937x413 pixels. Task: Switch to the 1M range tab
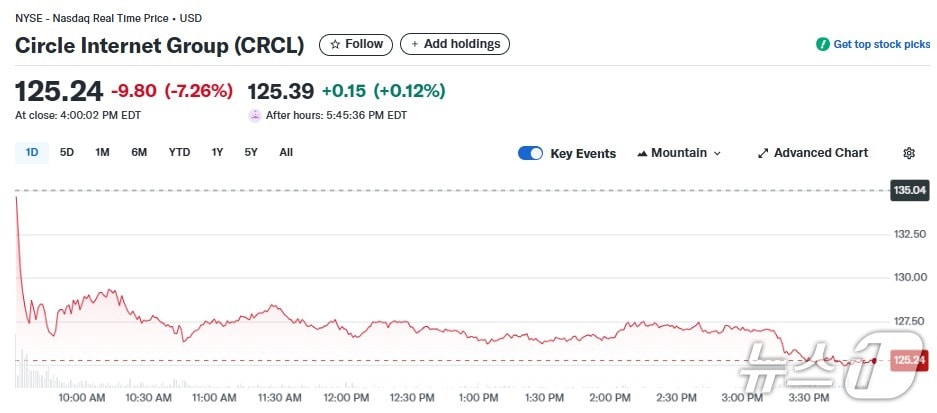(102, 152)
